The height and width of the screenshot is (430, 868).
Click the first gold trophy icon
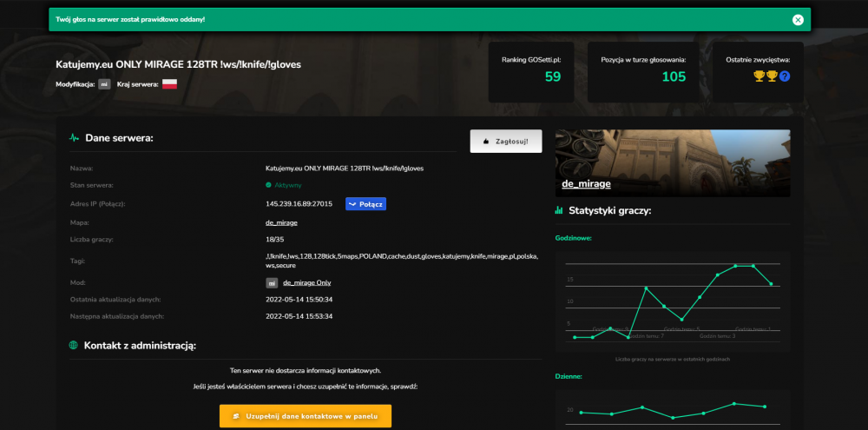tap(759, 76)
